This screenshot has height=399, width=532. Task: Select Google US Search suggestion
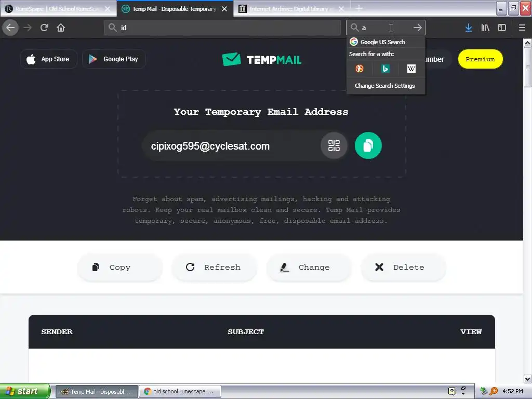pyautogui.click(x=386, y=42)
